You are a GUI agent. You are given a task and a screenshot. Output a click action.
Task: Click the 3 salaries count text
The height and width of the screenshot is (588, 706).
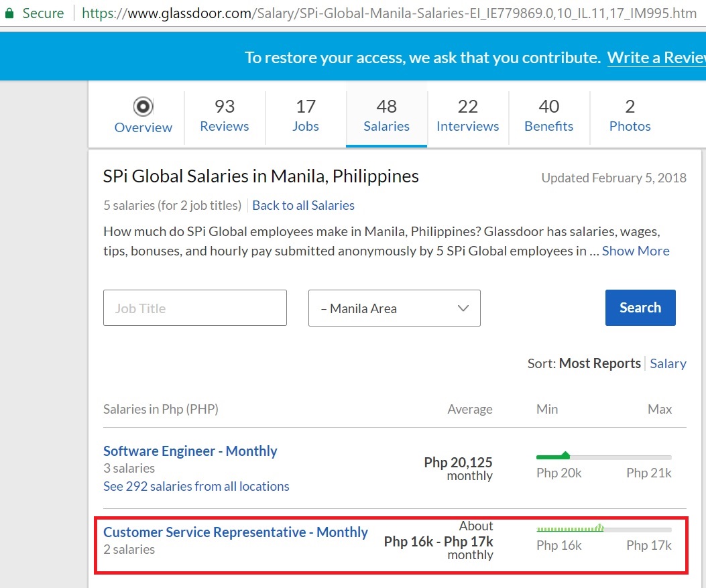tap(129, 468)
